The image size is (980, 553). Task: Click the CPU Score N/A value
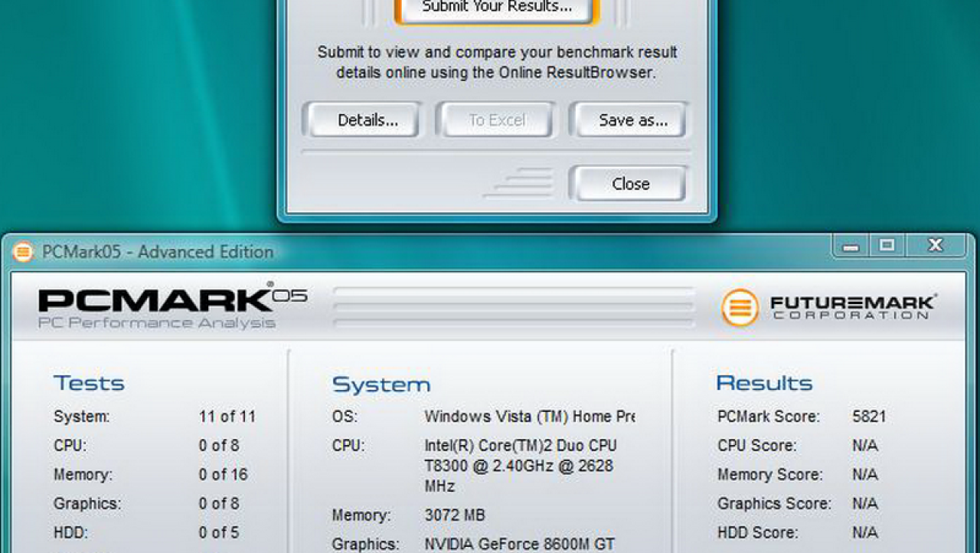click(865, 446)
